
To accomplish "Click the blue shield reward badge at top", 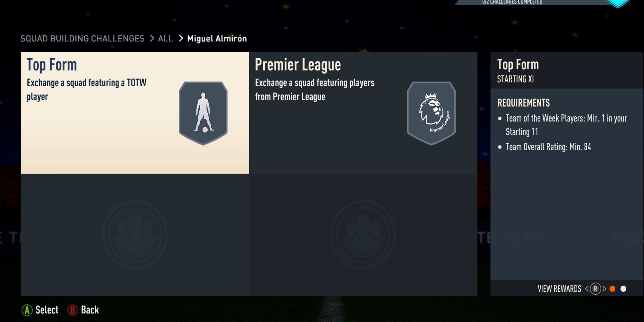I will [618, 3].
